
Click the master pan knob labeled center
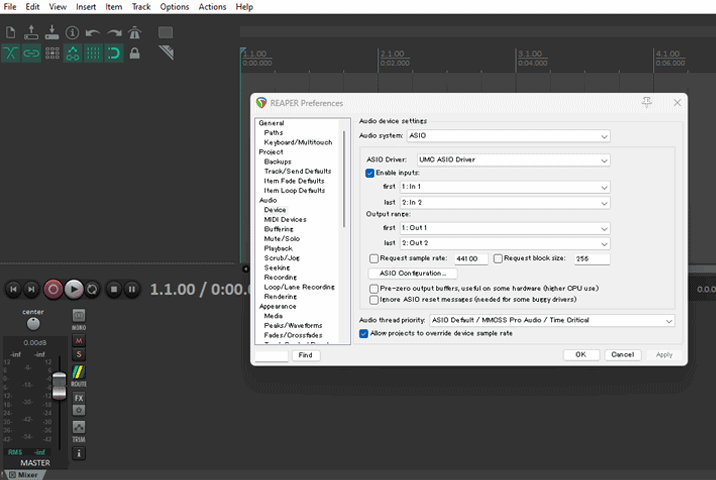pyautogui.click(x=33, y=324)
